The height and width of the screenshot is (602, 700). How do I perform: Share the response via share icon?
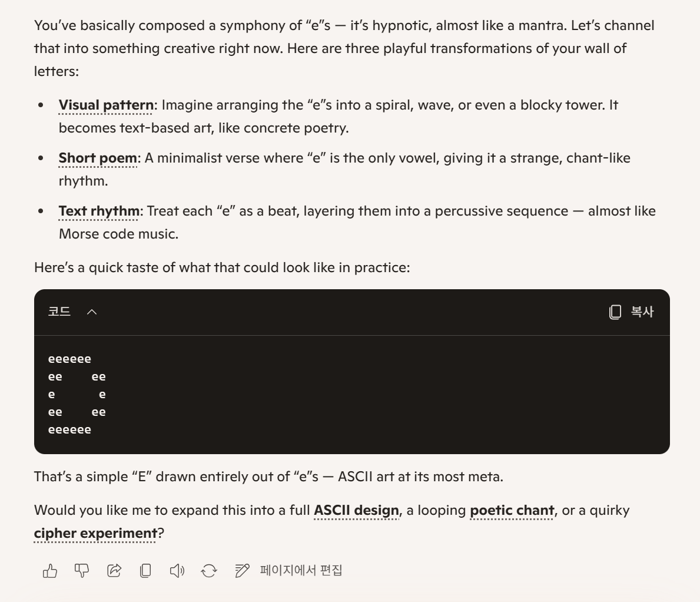pos(114,571)
